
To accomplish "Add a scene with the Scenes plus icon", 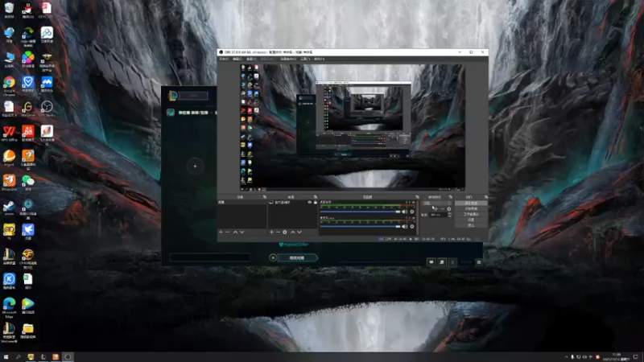I will pyautogui.click(x=221, y=232).
